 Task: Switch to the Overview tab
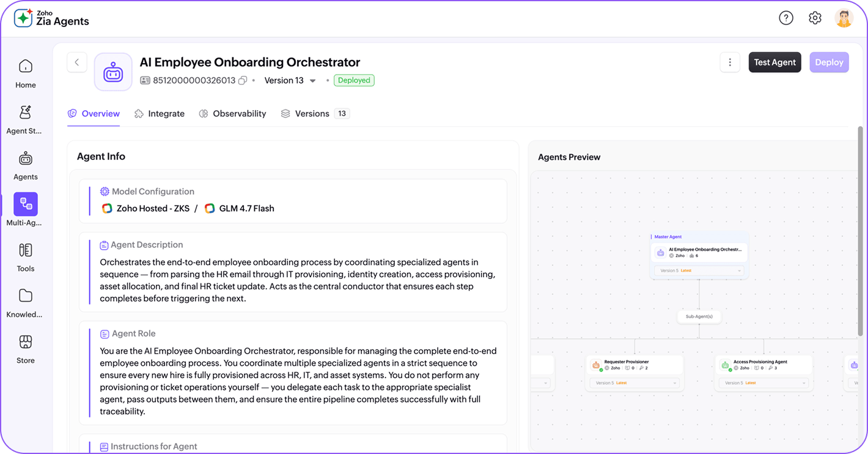(x=94, y=114)
